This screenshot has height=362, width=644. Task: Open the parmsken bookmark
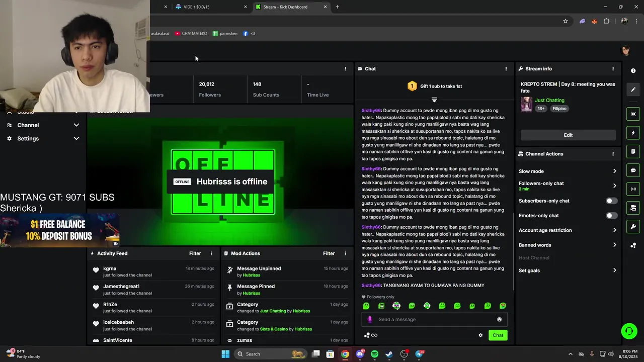tap(225, 34)
